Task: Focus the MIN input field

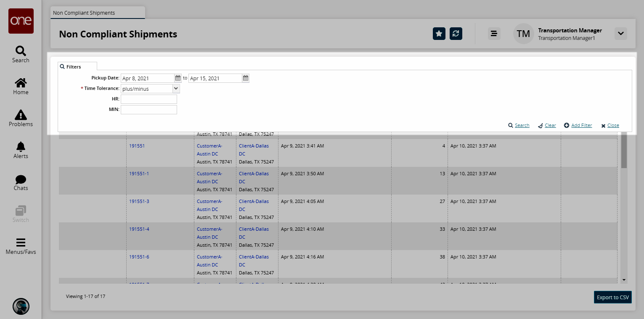Action: point(149,110)
